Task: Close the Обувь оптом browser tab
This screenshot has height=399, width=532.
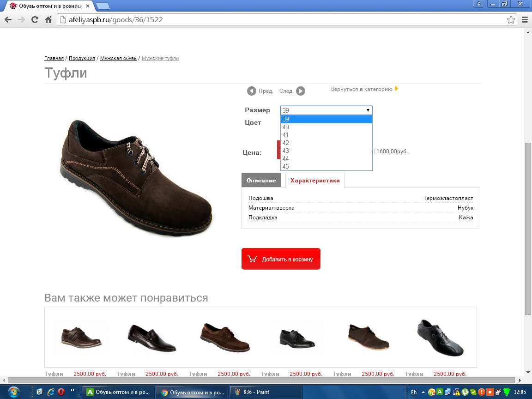Action: [88, 6]
